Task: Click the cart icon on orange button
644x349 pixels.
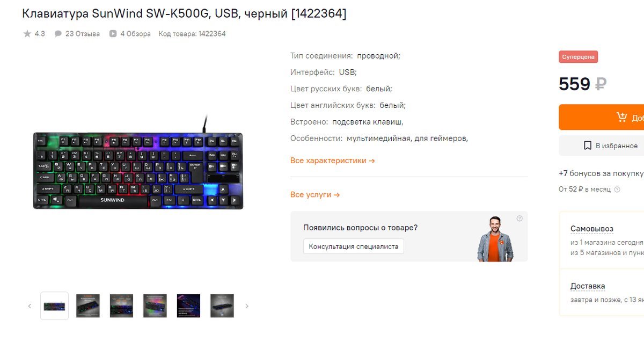Action: 621,117
